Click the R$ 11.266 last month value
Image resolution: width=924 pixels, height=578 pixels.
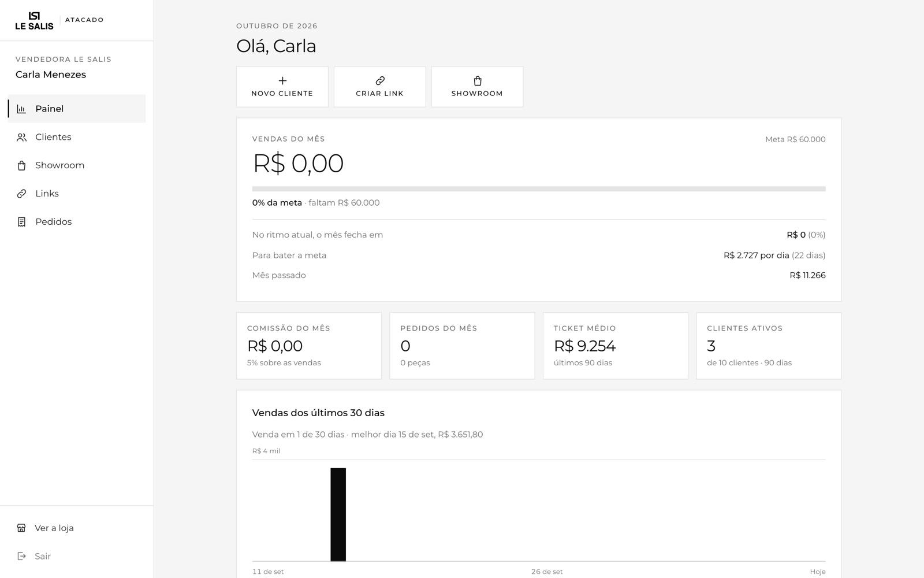[x=807, y=275]
